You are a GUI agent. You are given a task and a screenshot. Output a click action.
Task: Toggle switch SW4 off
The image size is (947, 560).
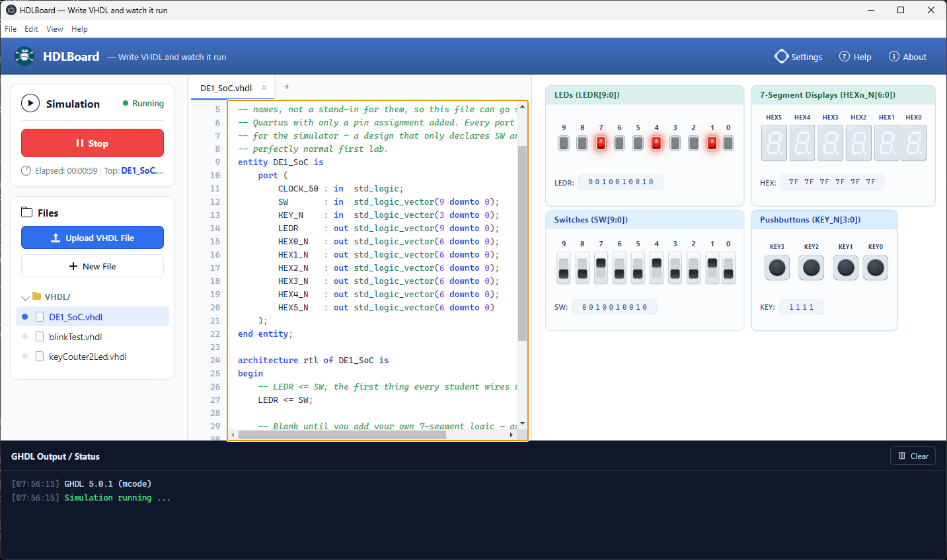(x=656, y=268)
